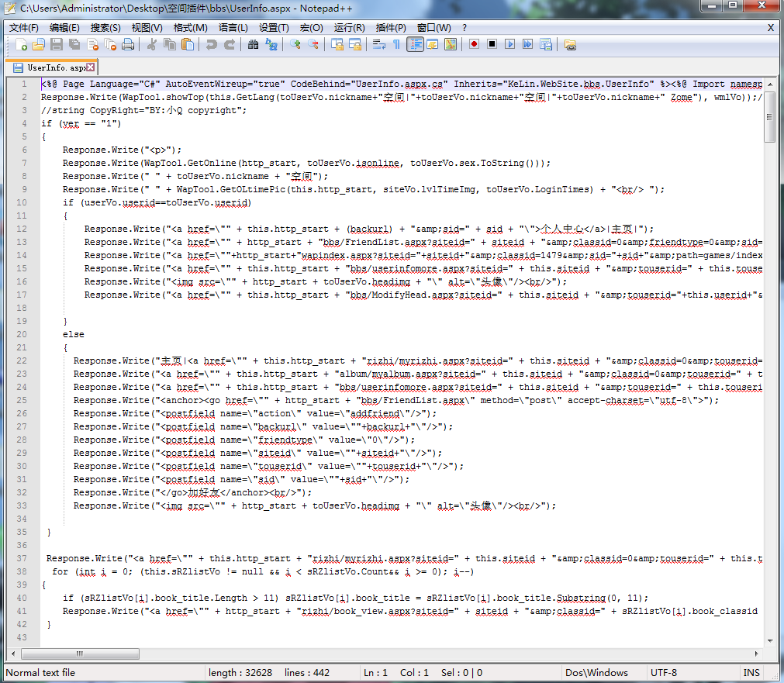
Task: Start macro recording with the red dot
Action: 474,44
